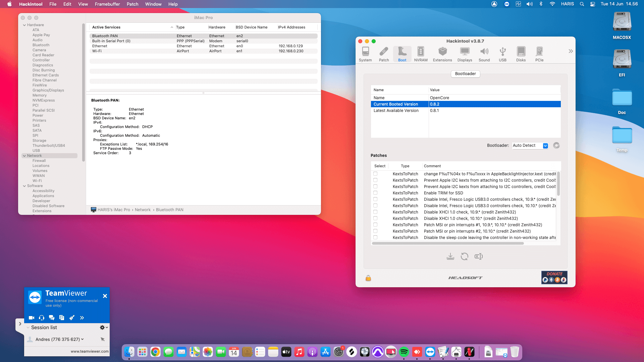Open the Patch menu in menu bar
The width and height of the screenshot is (644, 362).
[x=132, y=4]
